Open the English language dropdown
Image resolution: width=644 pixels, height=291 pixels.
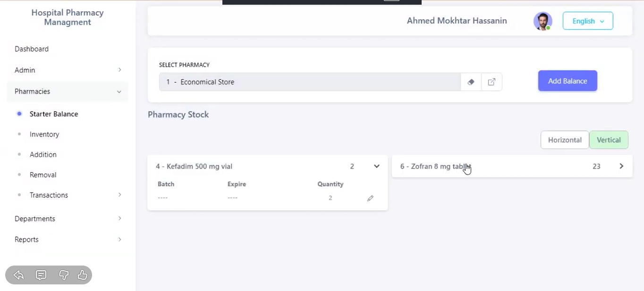tap(588, 21)
